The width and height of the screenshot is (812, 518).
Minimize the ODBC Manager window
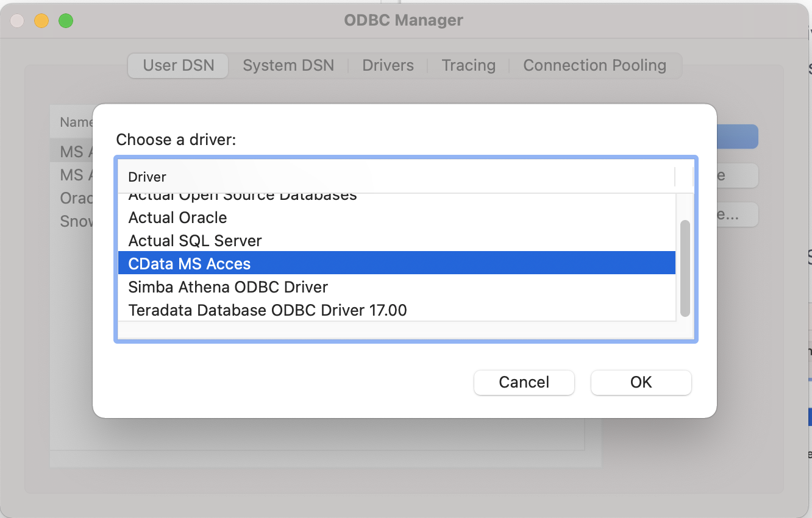41,21
